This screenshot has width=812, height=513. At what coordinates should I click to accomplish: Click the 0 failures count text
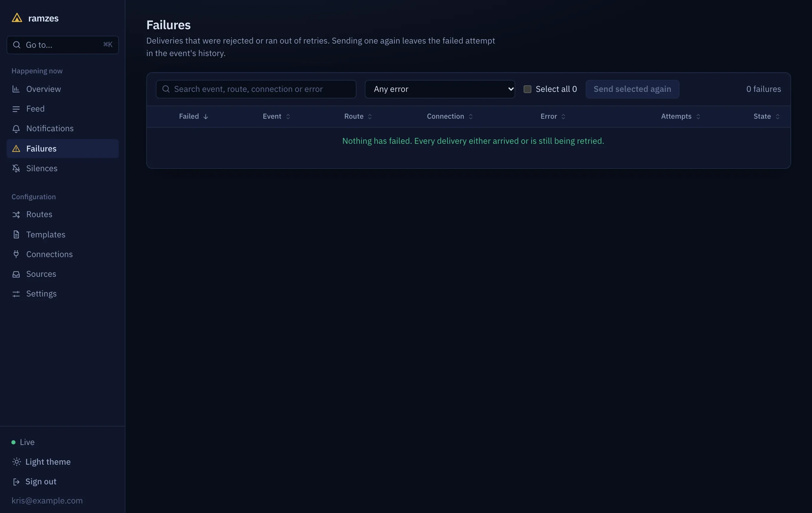click(763, 89)
